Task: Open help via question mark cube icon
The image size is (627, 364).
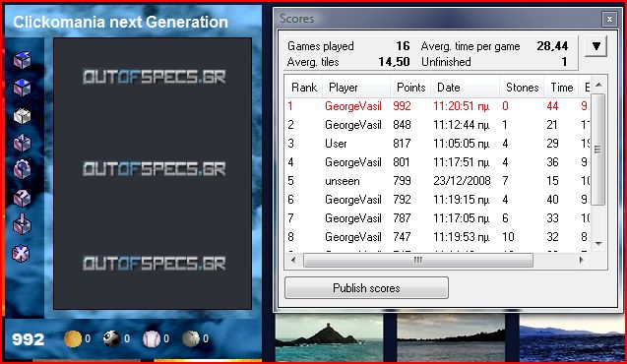Action: coord(22,198)
